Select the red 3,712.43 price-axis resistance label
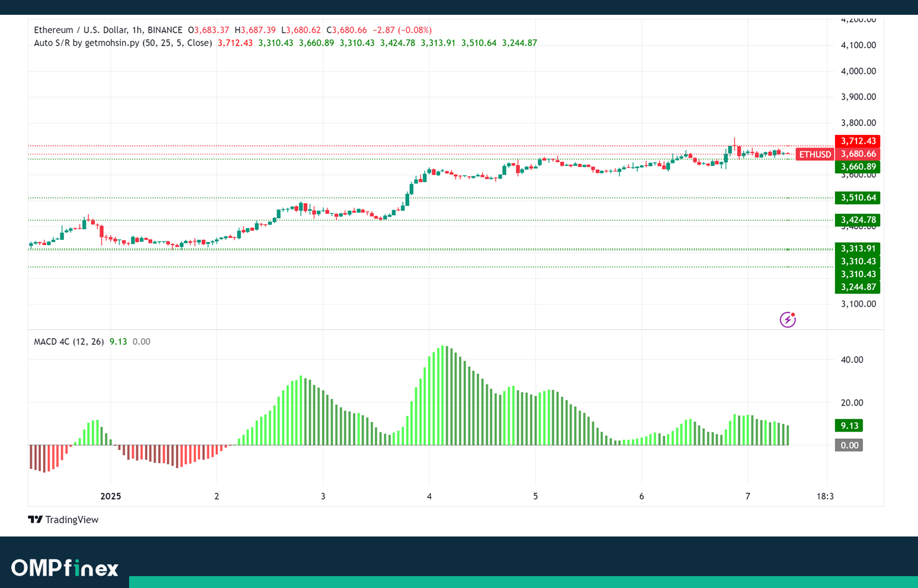Screen dimensions: 918x588 pos(858,141)
